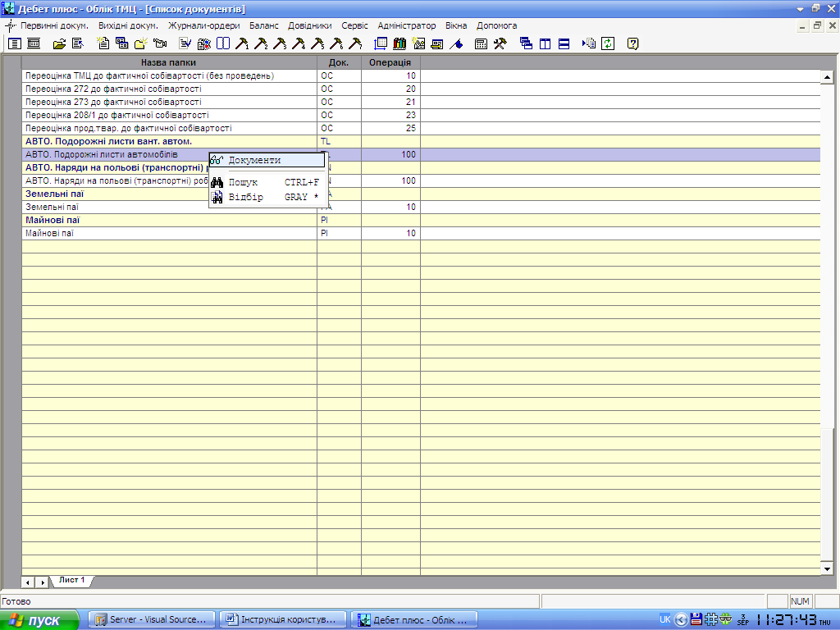Click the colored books library icon
Screen dimensions: 840x630
pyautogui.click(x=399, y=44)
